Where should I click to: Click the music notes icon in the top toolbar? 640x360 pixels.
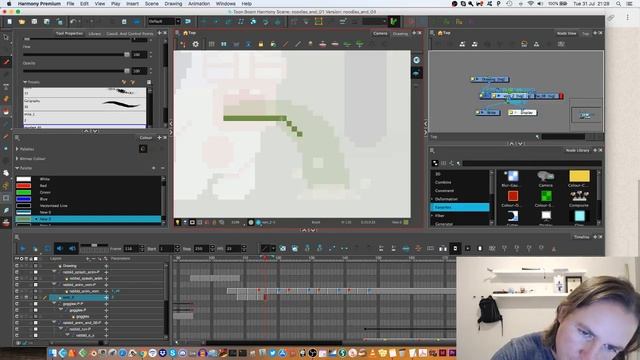[240, 21]
